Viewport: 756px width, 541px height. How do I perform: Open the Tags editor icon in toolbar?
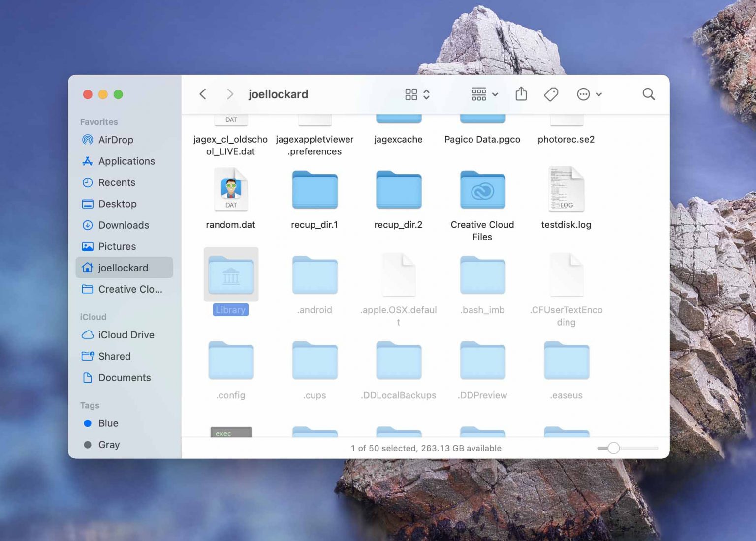tap(551, 94)
